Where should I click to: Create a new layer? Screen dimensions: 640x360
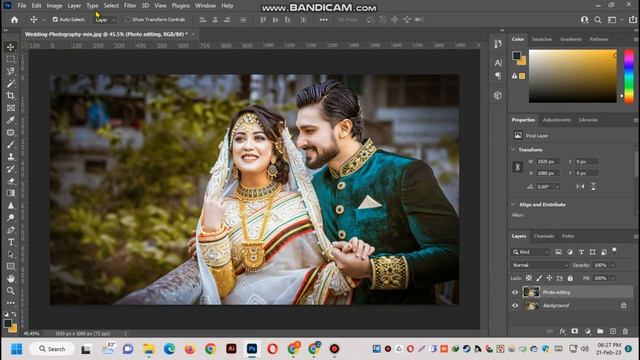613,331
